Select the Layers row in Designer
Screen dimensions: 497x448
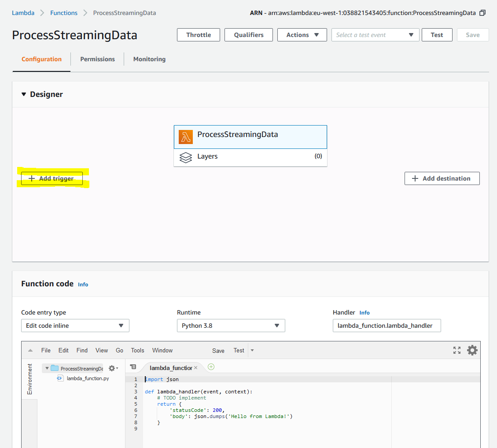pyautogui.click(x=250, y=157)
